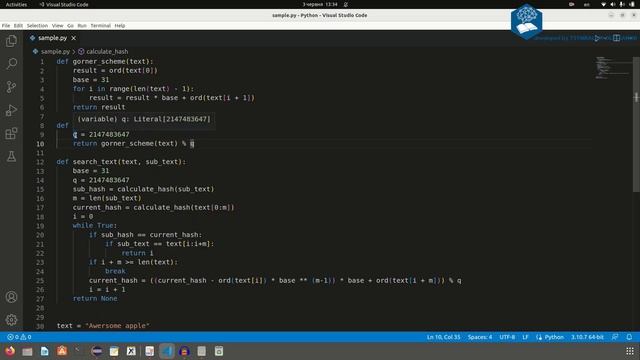Click line number 12 in gutter

click(x=40, y=162)
